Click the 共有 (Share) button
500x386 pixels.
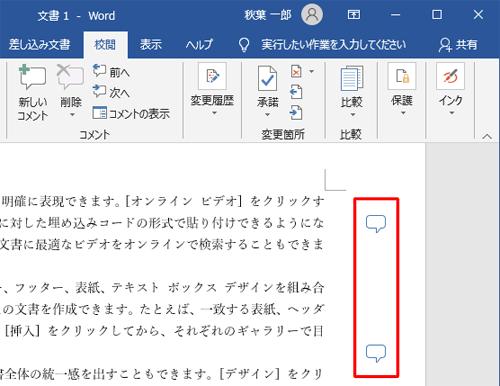(458, 45)
